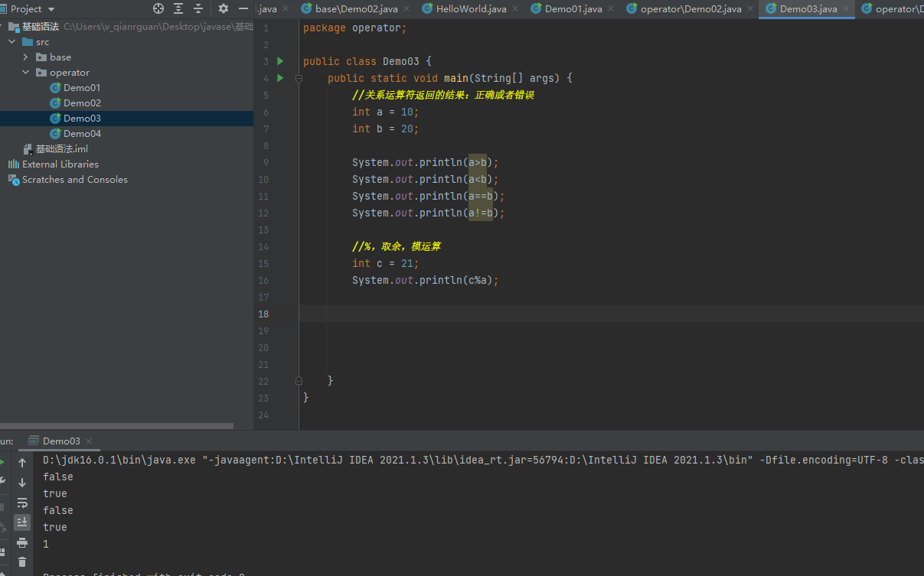This screenshot has height=576, width=924.
Task: Fold the main method start marker
Action: tap(299, 78)
